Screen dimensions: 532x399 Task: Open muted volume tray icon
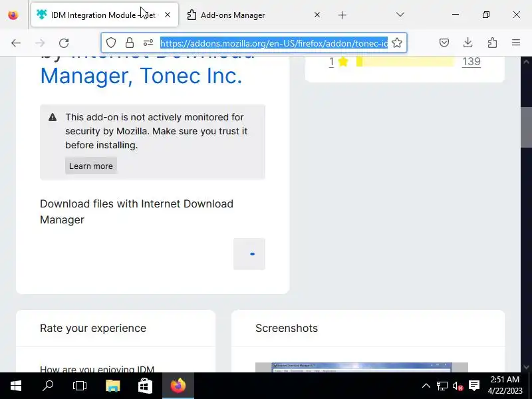pos(458,386)
